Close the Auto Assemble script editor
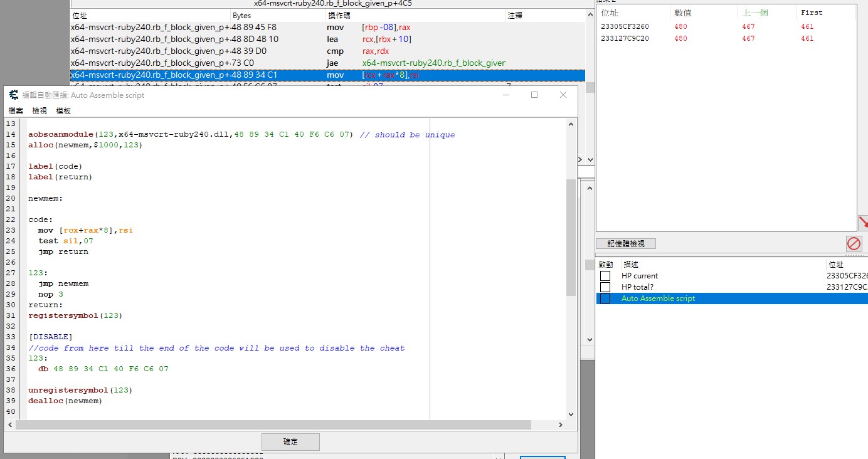868x459 pixels. (563, 95)
